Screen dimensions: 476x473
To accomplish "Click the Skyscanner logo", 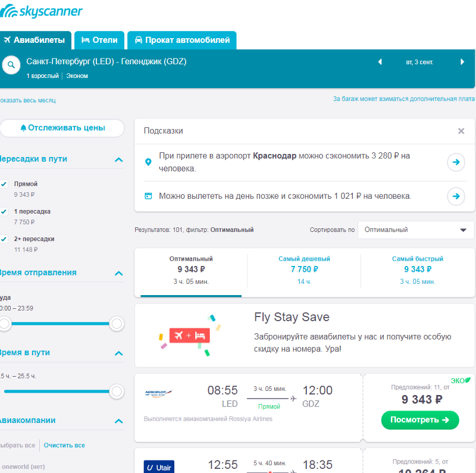I will [41, 11].
